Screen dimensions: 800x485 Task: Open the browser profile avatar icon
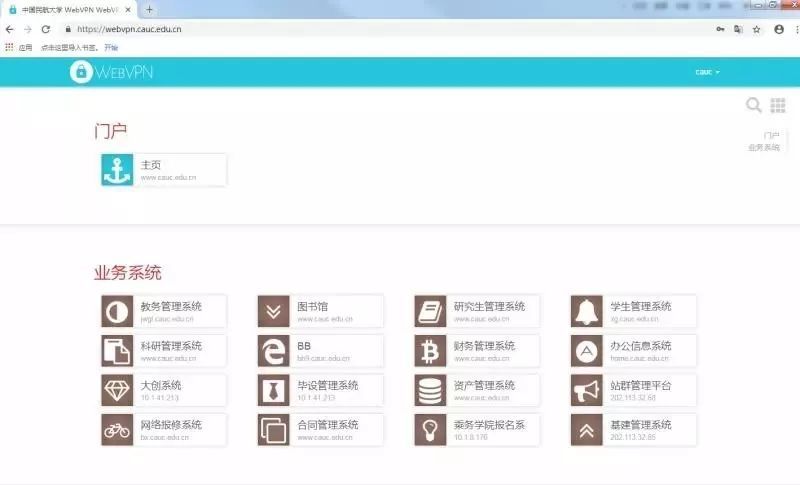click(x=779, y=30)
